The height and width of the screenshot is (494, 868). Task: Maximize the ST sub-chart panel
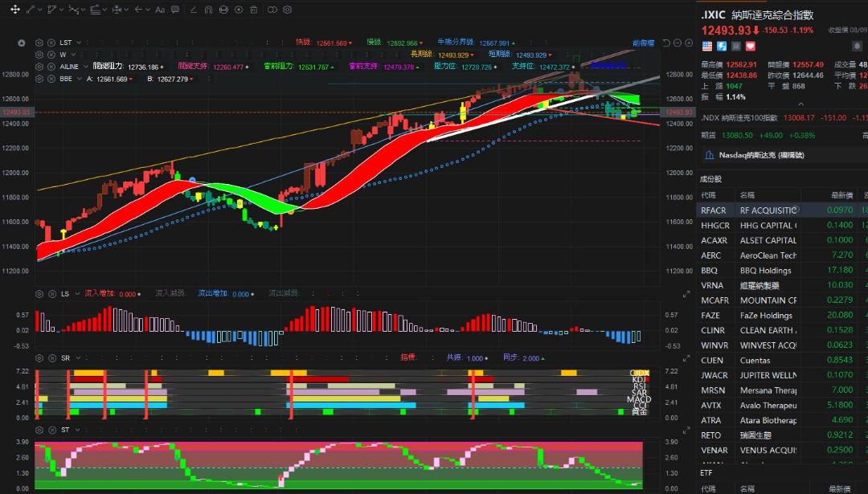coord(686,430)
